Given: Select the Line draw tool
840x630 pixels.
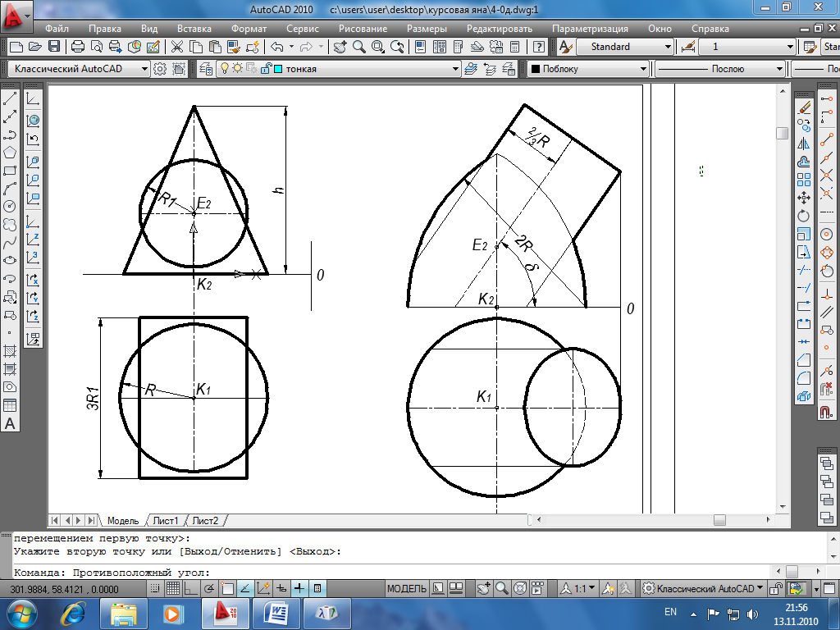Looking at the screenshot, I should (x=10, y=98).
